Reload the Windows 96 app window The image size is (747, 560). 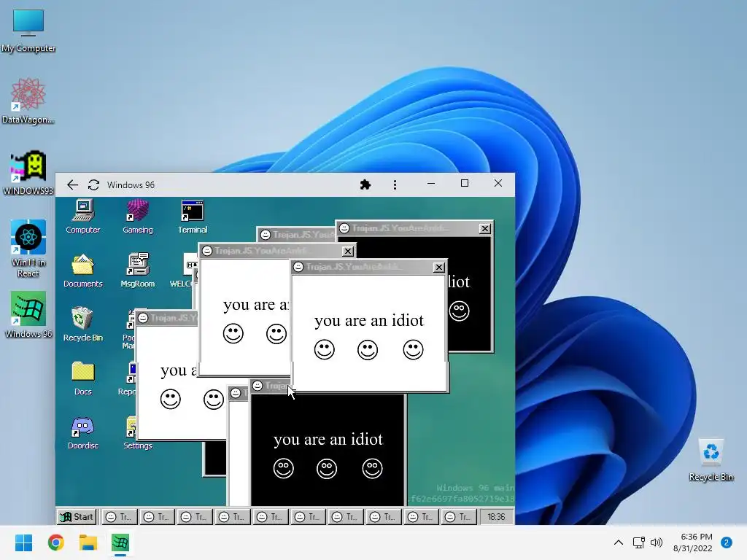[x=94, y=184]
